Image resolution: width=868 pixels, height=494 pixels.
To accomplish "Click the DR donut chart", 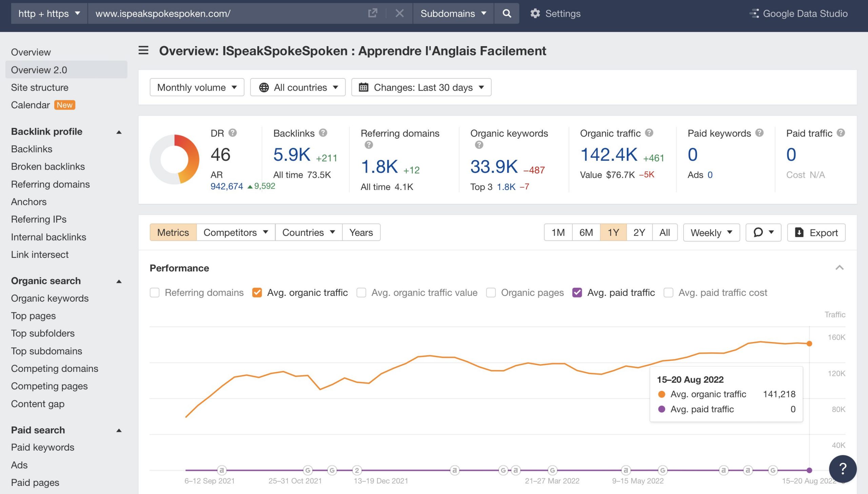I will (x=174, y=159).
